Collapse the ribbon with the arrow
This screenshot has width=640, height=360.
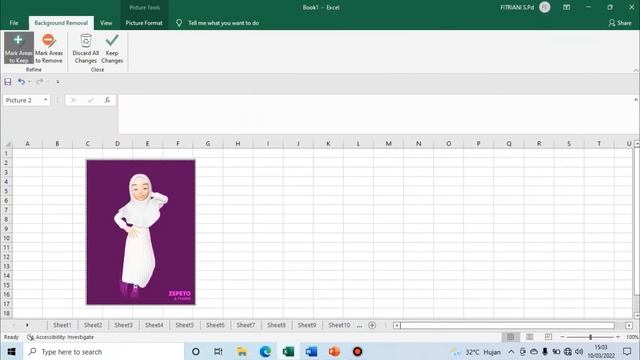click(x=636, y=70)
